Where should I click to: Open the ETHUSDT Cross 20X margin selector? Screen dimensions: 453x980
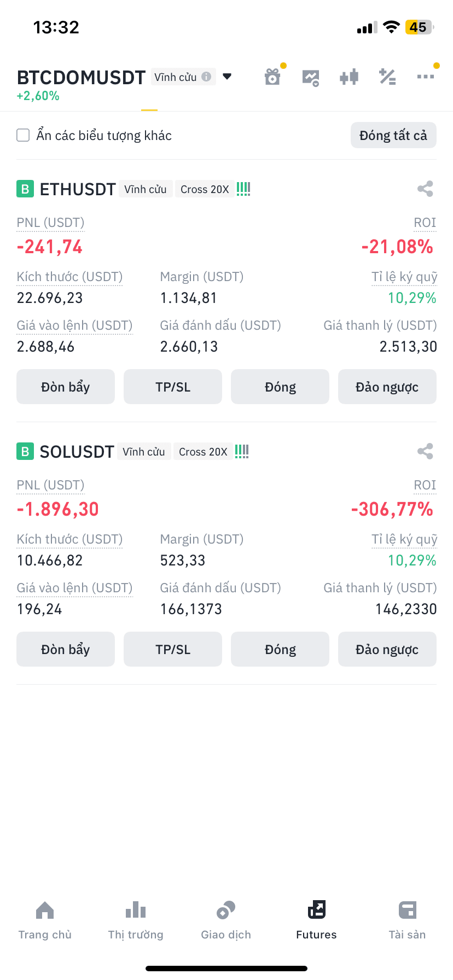click(x=205, y=189)
